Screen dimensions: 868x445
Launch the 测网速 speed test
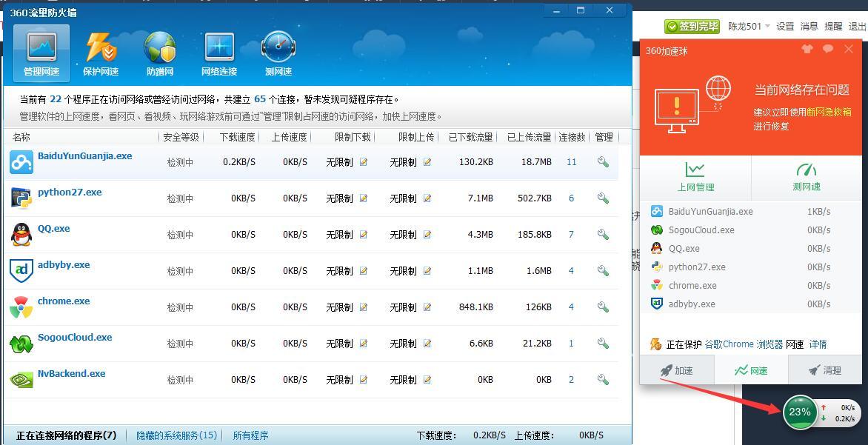pos(278,52)
